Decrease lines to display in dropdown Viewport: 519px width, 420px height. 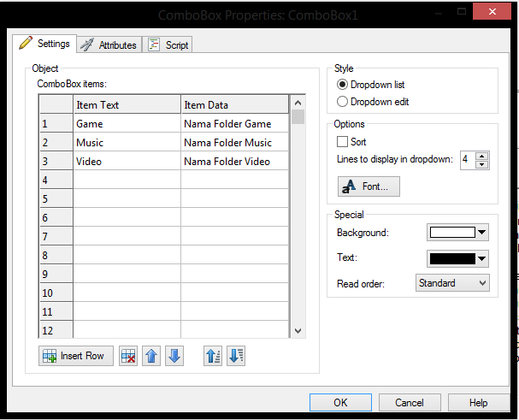(x=482, y=164)
